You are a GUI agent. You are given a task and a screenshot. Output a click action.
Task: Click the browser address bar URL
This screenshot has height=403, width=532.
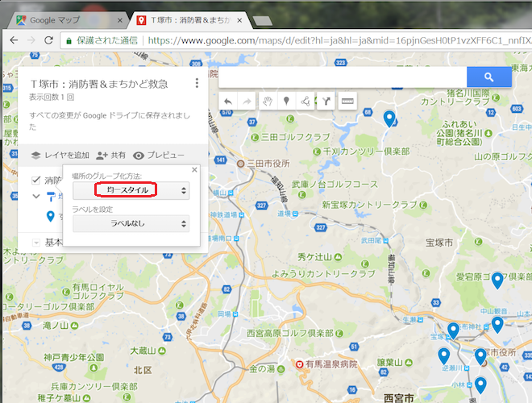[339, 41]
